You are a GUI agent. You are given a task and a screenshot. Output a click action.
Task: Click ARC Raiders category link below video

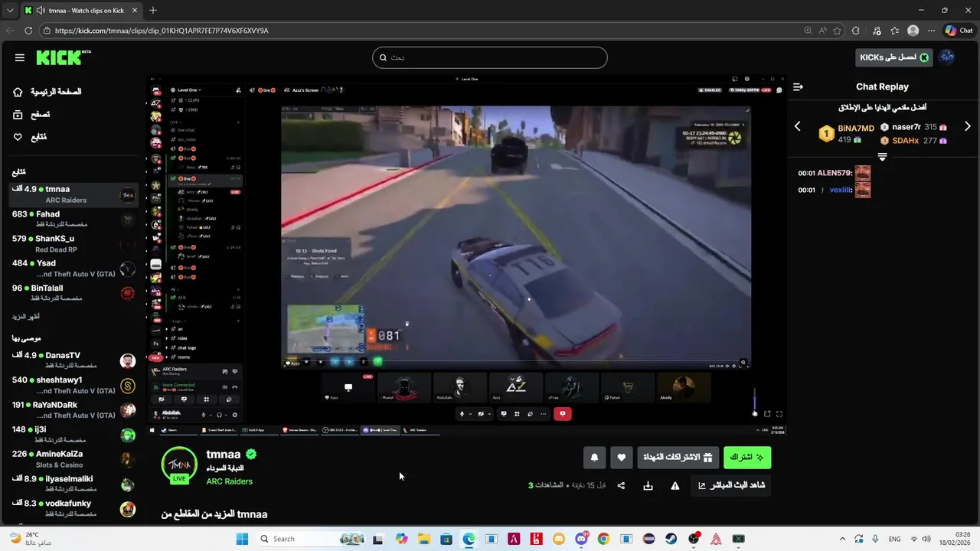[x=229, y=481]
